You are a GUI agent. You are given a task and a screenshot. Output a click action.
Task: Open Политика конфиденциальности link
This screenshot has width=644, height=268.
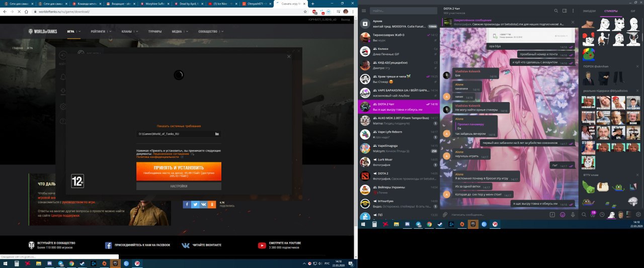click(x=157, y=157)
